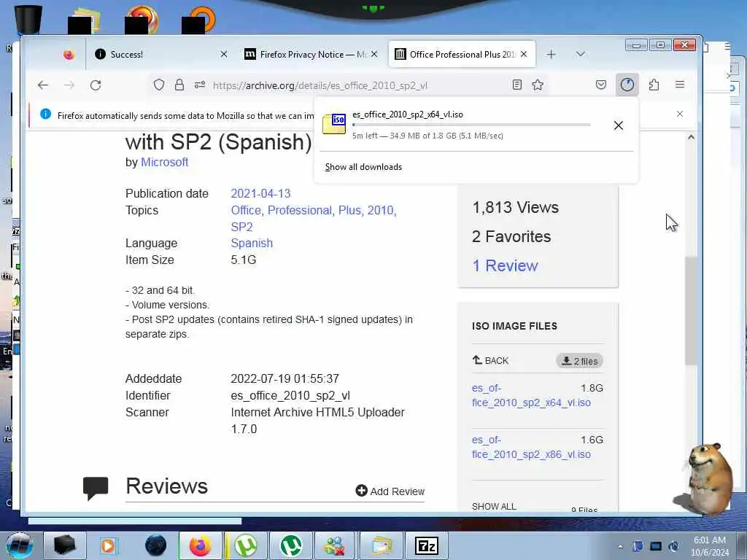
Task: Go back to the previous page
Action: (x=43, y=85)
